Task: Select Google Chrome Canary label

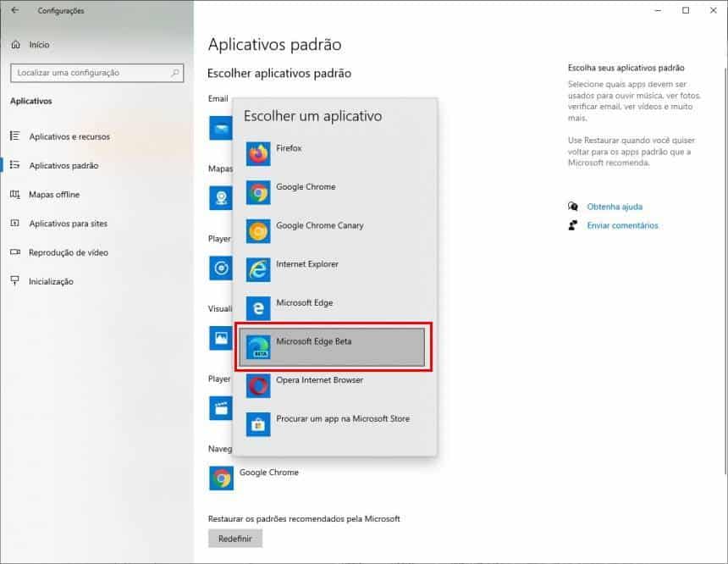Action: (319, 225)
